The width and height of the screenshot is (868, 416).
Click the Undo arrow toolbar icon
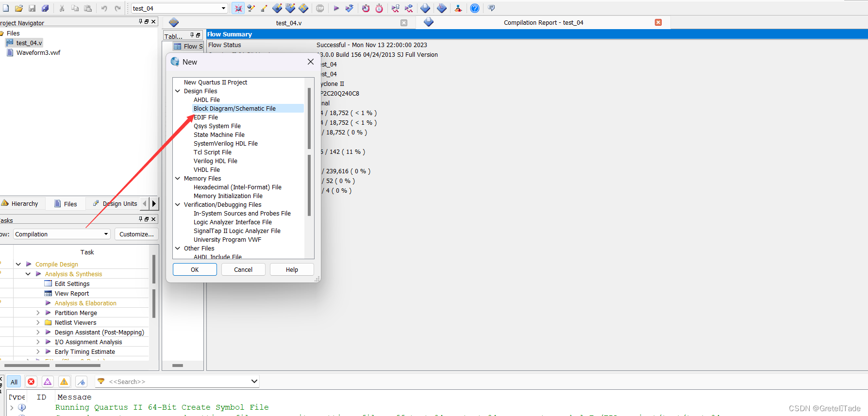(104, 8)
